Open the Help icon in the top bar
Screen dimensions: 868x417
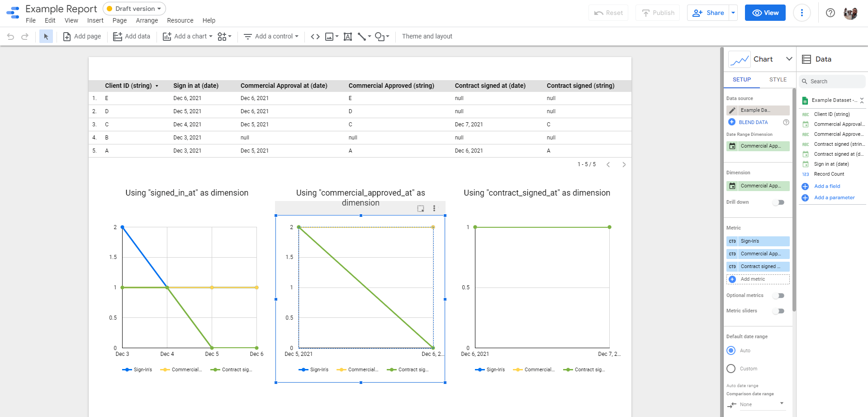(x=830, y=12)
